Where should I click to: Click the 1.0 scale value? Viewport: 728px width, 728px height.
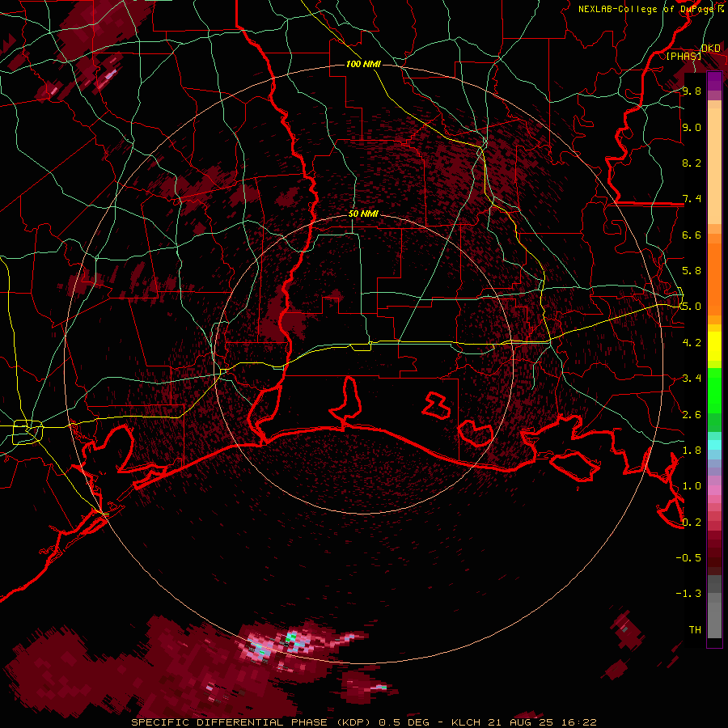point(692,486)
